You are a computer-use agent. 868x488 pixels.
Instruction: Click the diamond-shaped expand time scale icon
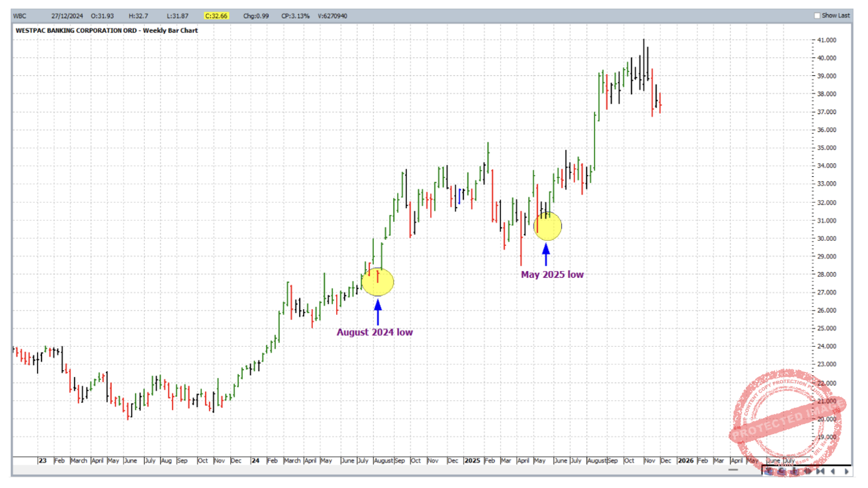pos(808,471)
